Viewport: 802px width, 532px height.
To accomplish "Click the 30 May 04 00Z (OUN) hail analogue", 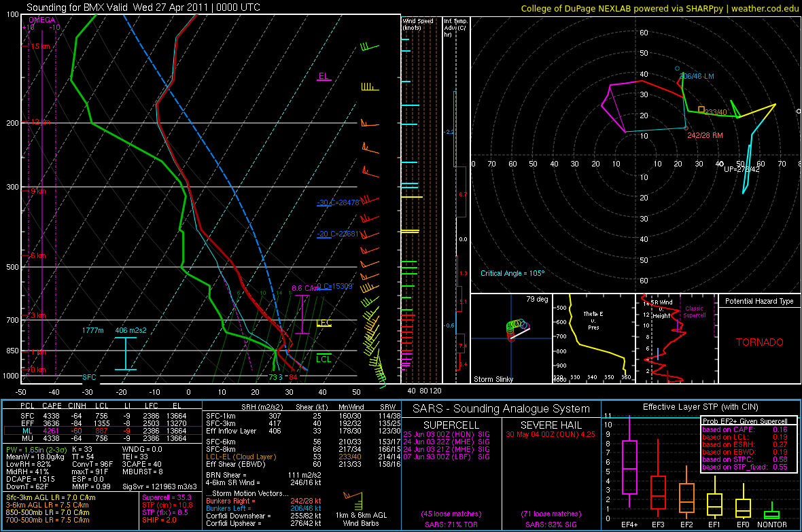I will click(x=551, y=434).
